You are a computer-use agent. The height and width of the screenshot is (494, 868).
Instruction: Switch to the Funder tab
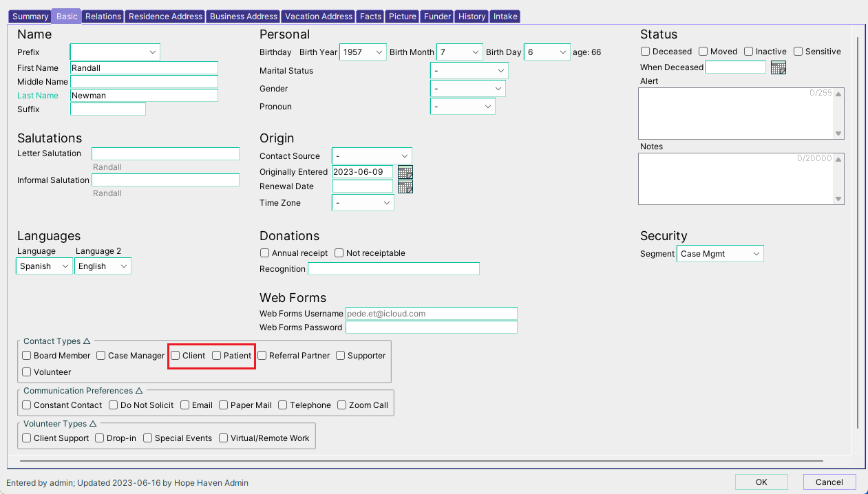[x=438, y=17]
